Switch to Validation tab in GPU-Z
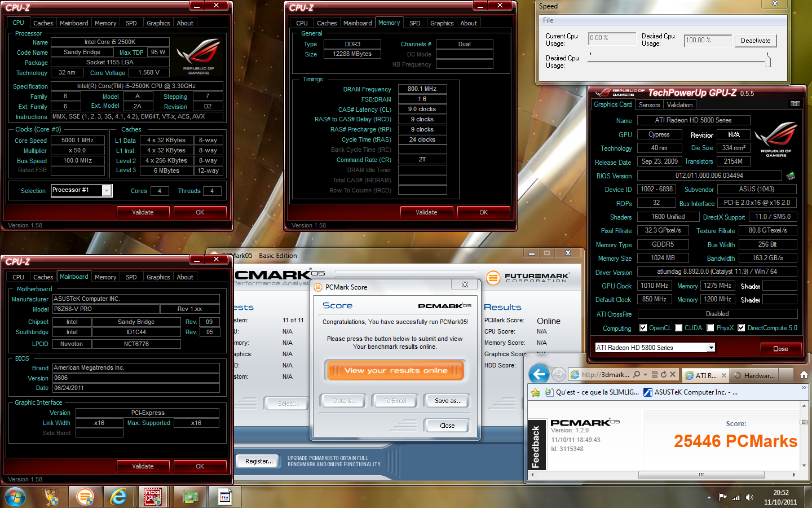Screen dimensions: 812x508 tap(679, 105)
